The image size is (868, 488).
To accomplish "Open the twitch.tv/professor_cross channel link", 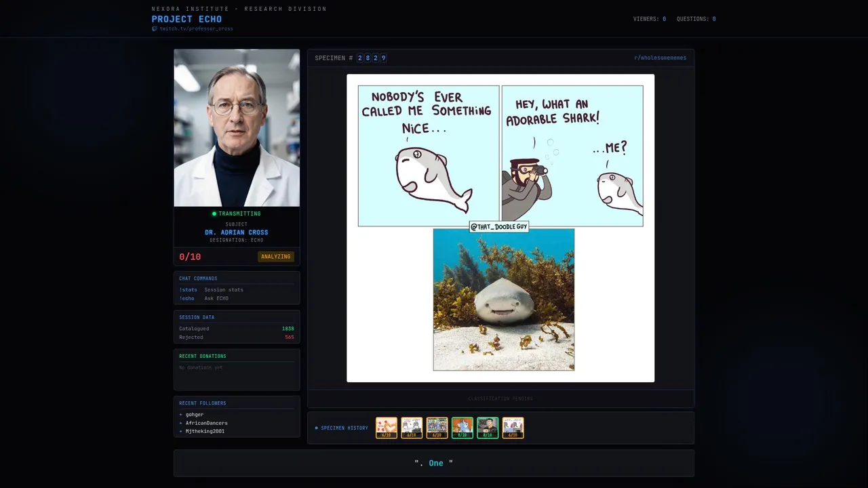I will (196, 29).
